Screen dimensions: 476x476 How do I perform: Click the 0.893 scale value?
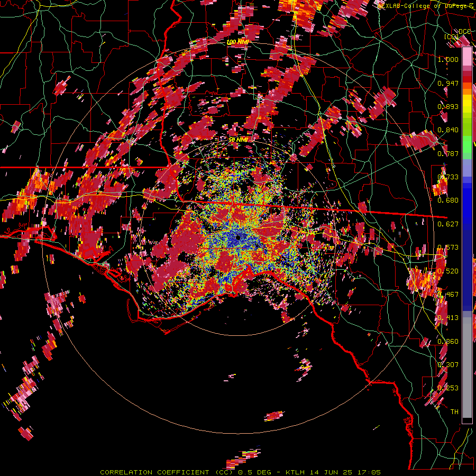448,106
